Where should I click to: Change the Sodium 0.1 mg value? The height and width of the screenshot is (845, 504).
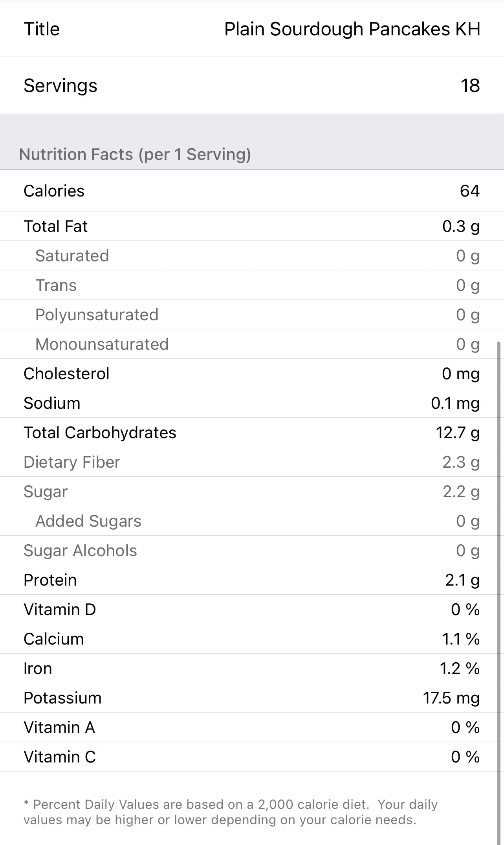click(455, 403)
